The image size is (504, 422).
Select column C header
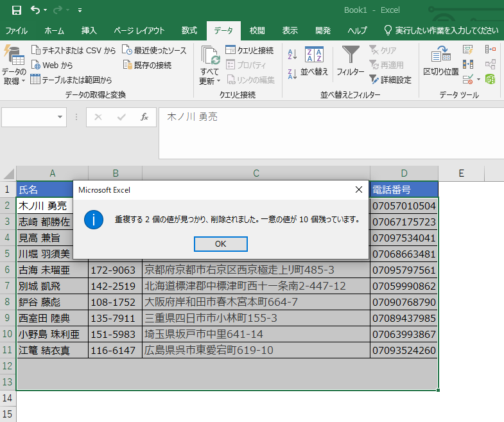click(x=256, y=173)
